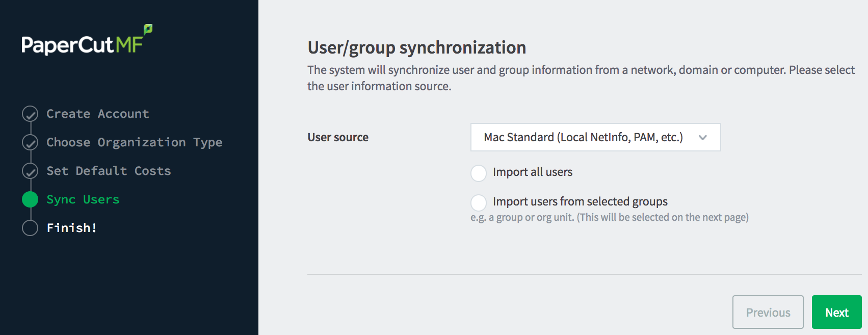Image resolution: width=868 pixels, height=335 pixels.
Task: Click the Import all users label
Action: pos(533,172)
